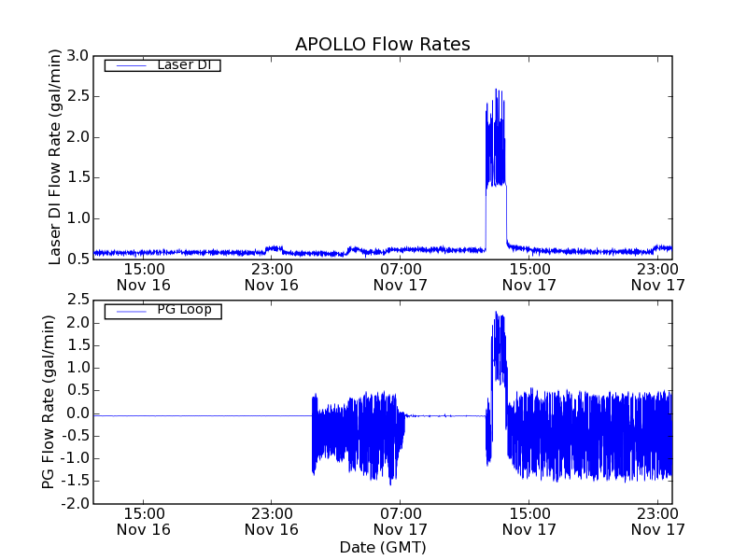Viewport: 747px width, 560px height.
Task: Click the "Date (GMT)" x-axis label
Action: [x=383, y=547]
